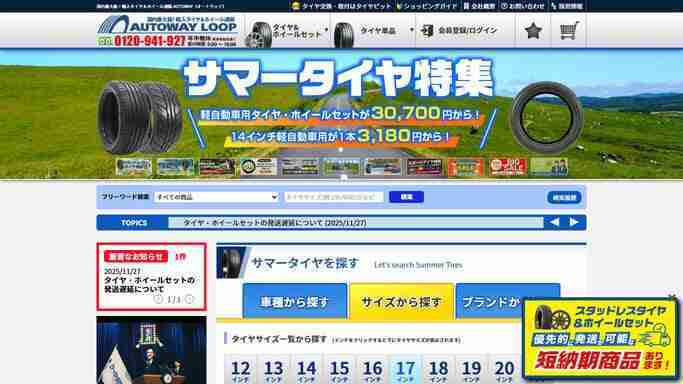Image resolution: width=683 pixels, height=384 pixels.
Task: Click the 0120-941-927 phone number
Action: pos(150,41)
